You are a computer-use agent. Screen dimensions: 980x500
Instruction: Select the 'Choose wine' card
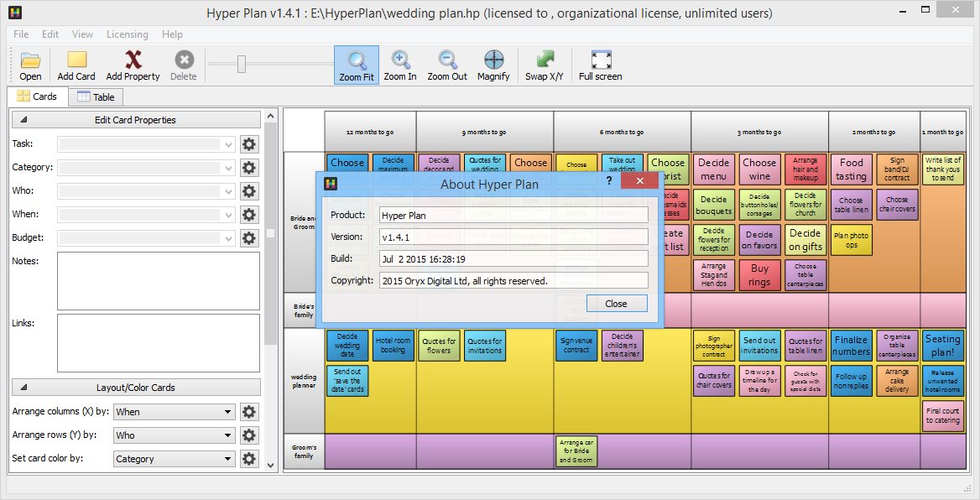(x=759, y=169)
